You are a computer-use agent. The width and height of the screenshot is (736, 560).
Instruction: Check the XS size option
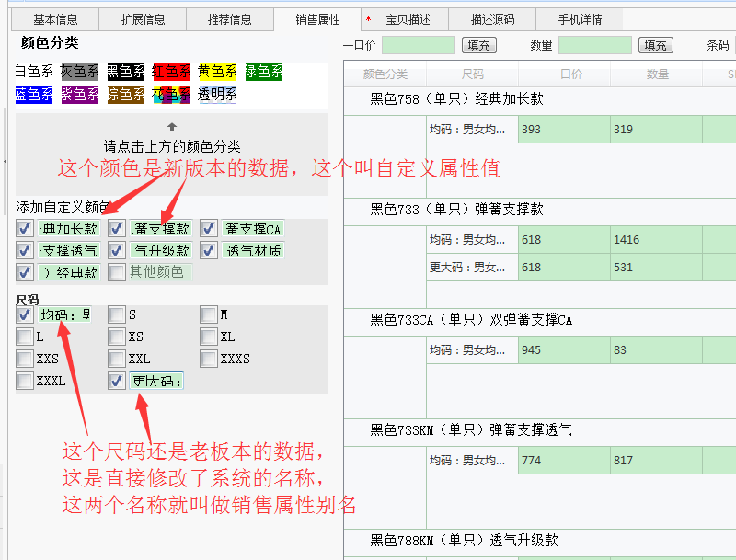117,337
